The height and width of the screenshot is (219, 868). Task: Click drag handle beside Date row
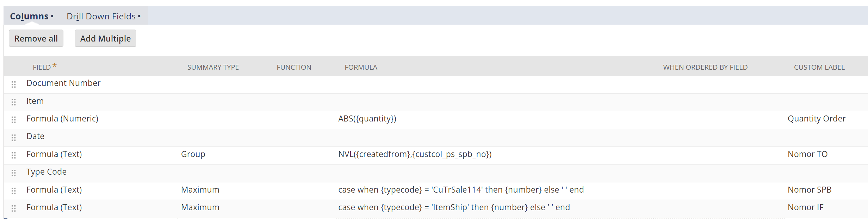[14, 138]
